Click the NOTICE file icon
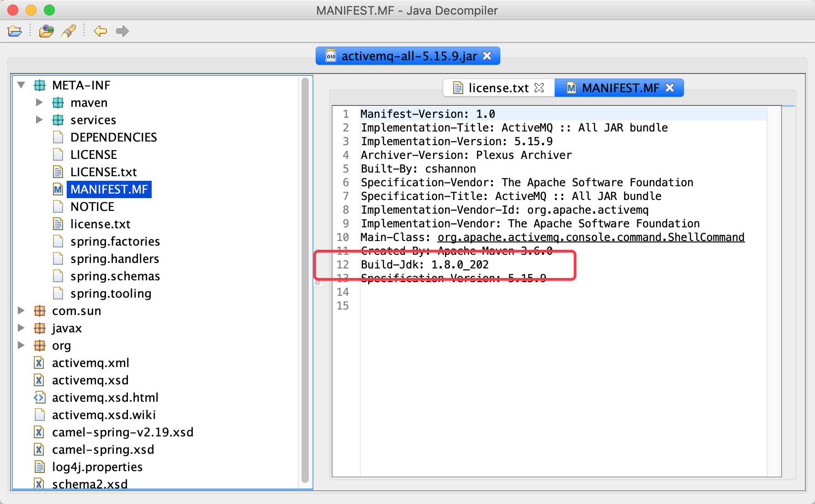815x504 pixels. point(58,207)
